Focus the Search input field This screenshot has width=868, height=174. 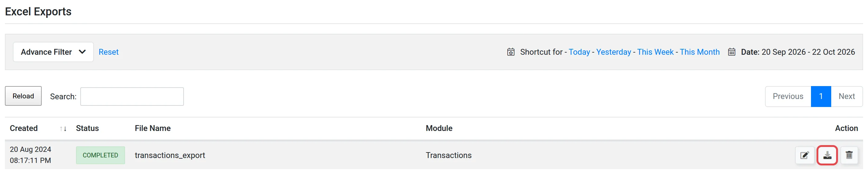coord(132,97)
